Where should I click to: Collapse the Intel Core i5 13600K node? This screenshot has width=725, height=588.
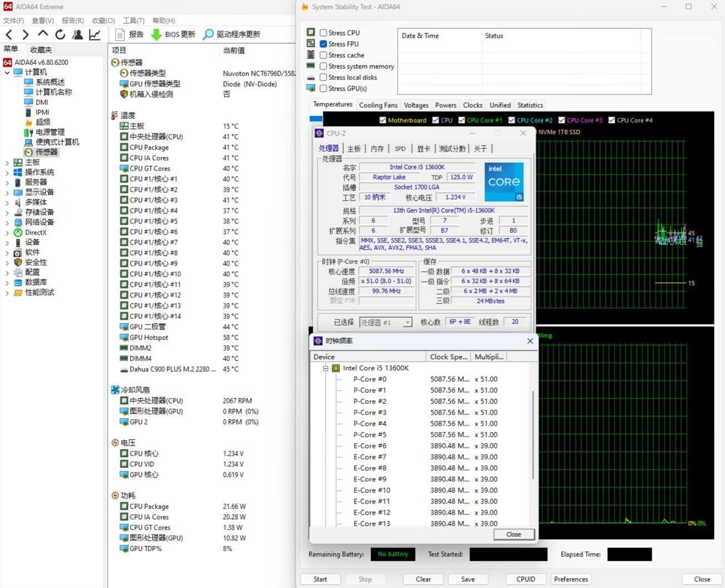[326, 368]
